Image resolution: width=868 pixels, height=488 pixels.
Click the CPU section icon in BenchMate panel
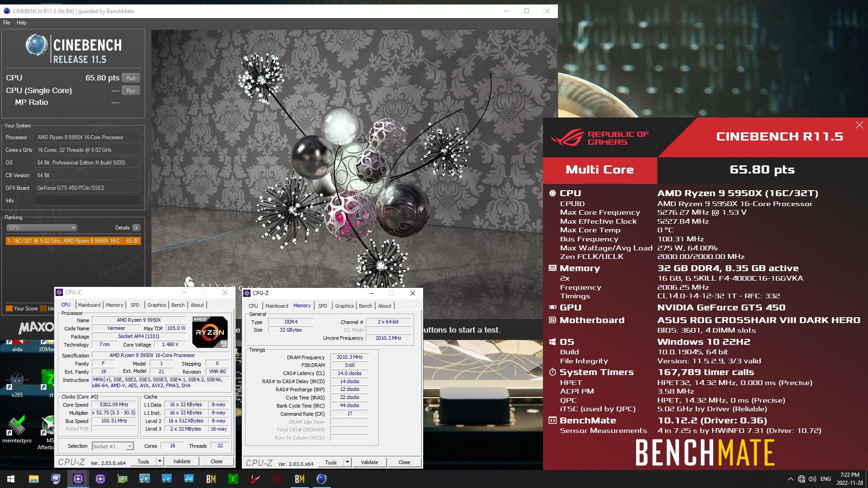pos(552,193)
